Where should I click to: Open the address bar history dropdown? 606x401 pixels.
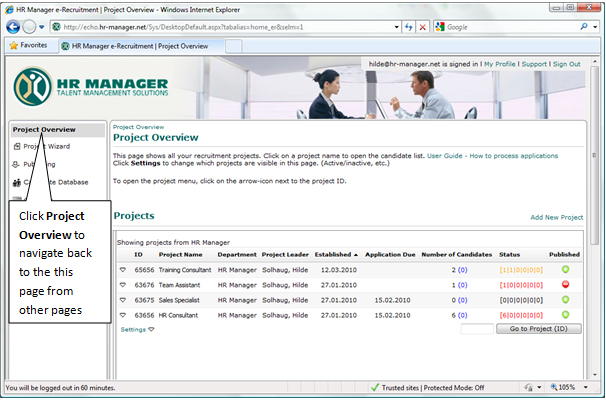point(397,27)
